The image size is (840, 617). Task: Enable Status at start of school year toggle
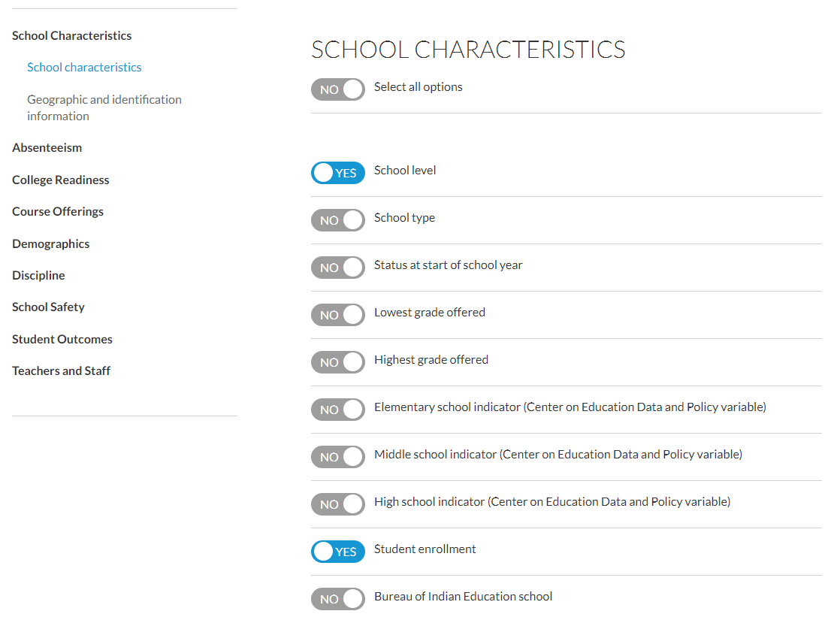pyautogui.click(x=337, y=268)
